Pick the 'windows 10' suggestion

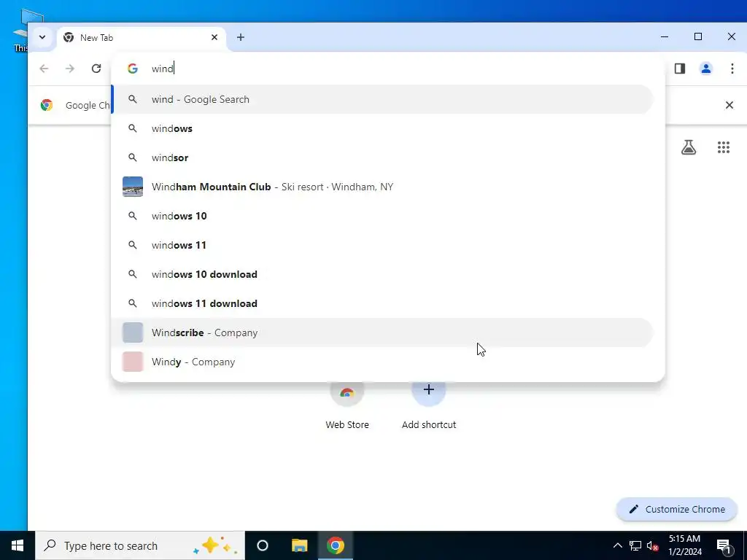coord(382,216)
